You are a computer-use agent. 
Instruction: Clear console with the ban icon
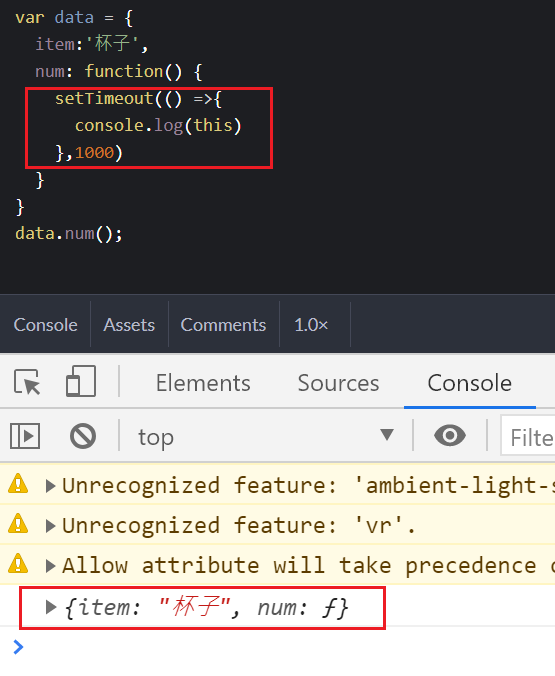click(83, 436)
